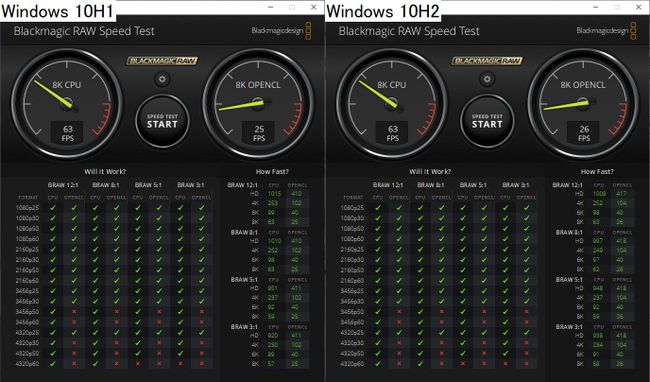650x382 pixels.
Task: Select BRAW 12:1 HD CPU value 1008 in 10H2
Action: 599,193
